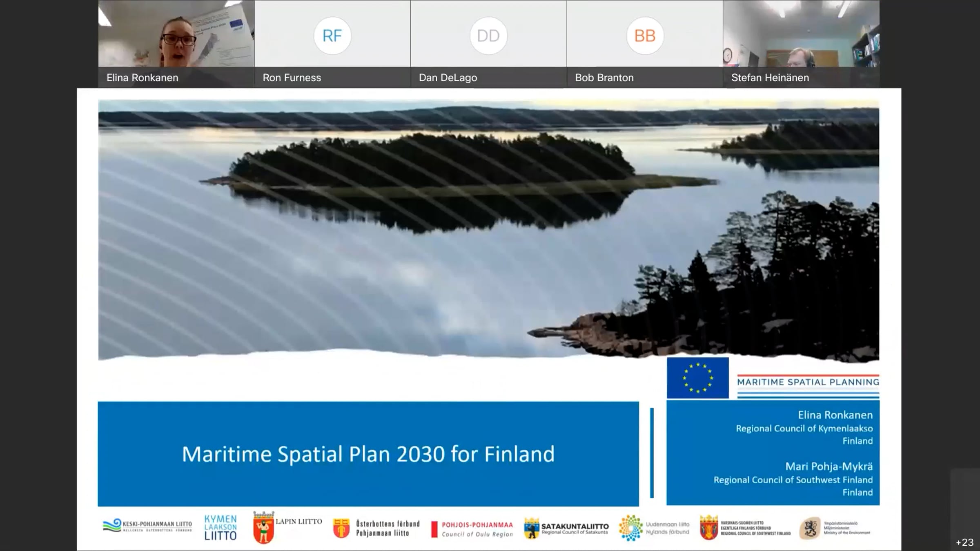
Task: Click the BB avatar circle for Bob Branton
Action: click(x=645, y=36)
